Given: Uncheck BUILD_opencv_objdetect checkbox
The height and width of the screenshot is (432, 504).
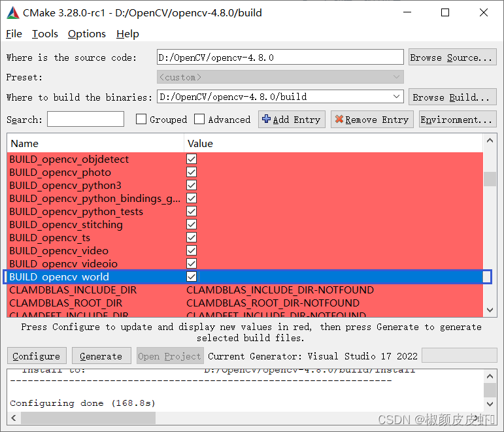Looking at the screenshot, I should [x=192, y=159].
